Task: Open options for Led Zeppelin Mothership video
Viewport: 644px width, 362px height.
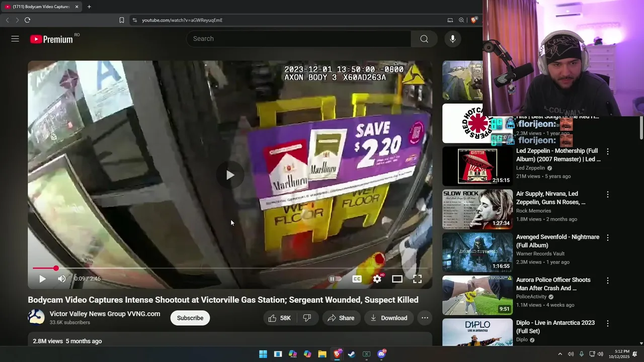Action: click(x=608, y=151)
